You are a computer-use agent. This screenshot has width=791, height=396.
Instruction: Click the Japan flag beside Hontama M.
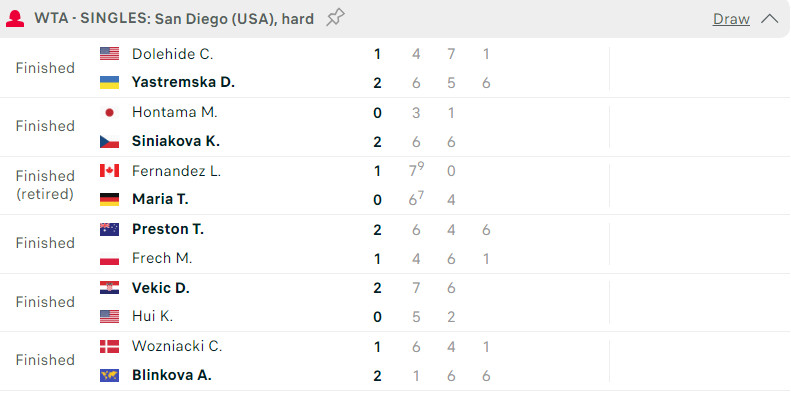[109, 112]
